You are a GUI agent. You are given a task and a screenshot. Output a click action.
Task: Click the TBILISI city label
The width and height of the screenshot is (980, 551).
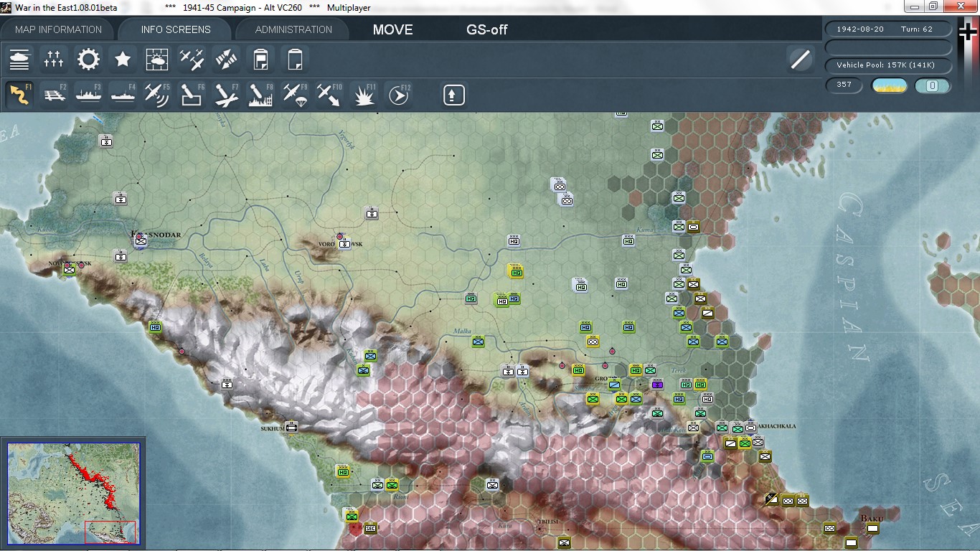[549, 522]
